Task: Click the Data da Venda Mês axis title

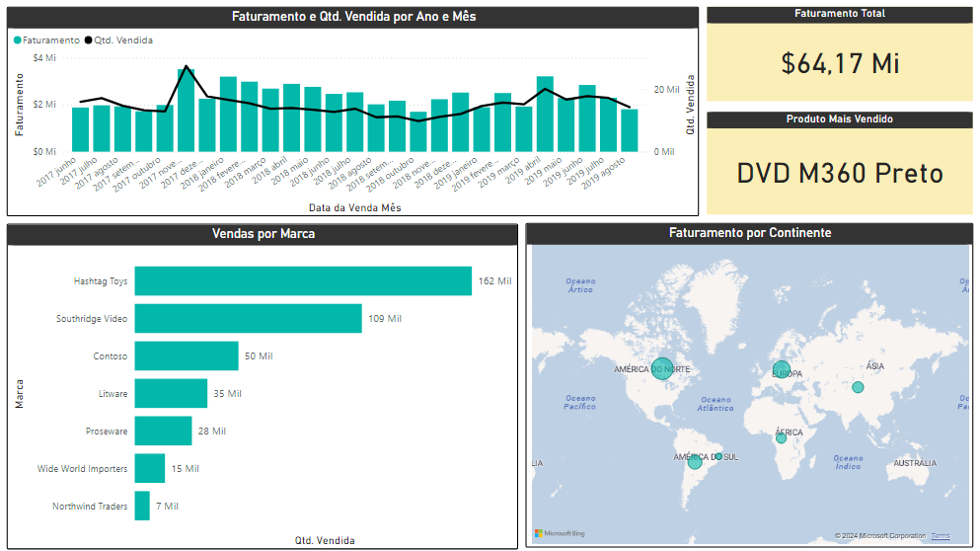Action: pos(355,207)
